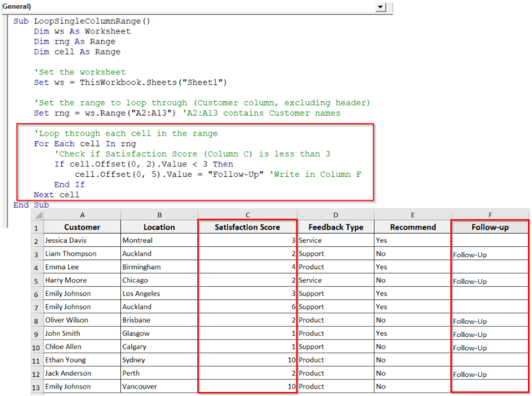The image size is (532, 396).
Task: Click the Set rng = ws.Range line
Action: point(187,113)
